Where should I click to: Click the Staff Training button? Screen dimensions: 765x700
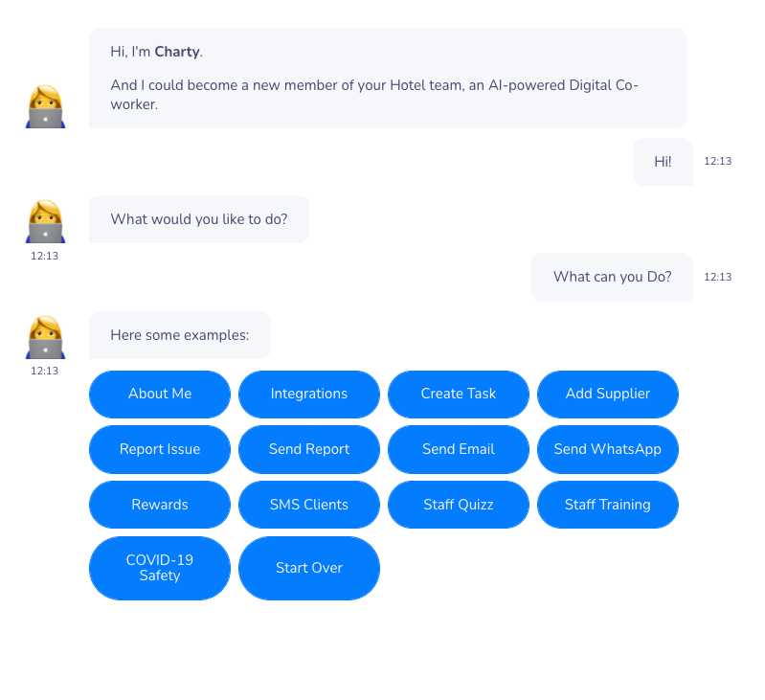click(607, 505)
